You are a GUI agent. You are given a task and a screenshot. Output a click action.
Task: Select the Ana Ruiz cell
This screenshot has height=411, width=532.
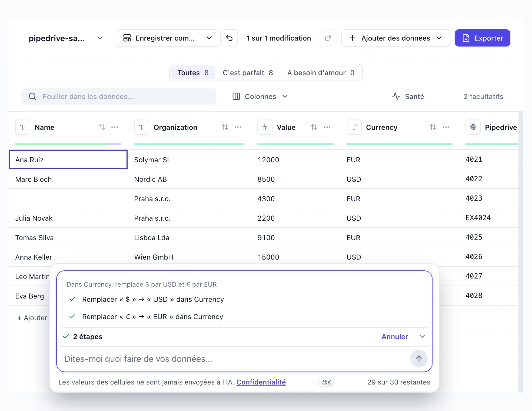click(68, 159)
